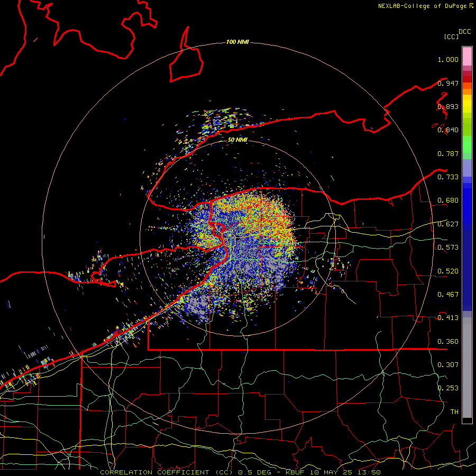Click the 0.467 legend value
The width and height of the screenshot is (476, 476).
[x=448, y=295]
